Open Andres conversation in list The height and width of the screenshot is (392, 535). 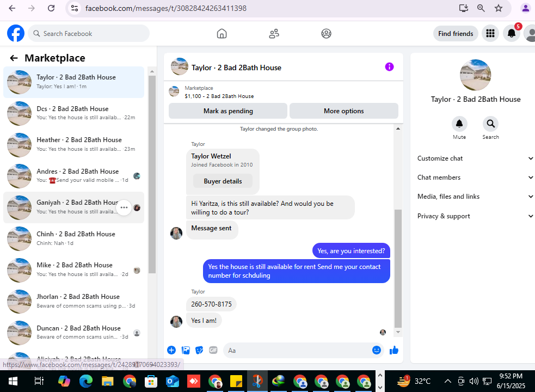pos(73,176)
